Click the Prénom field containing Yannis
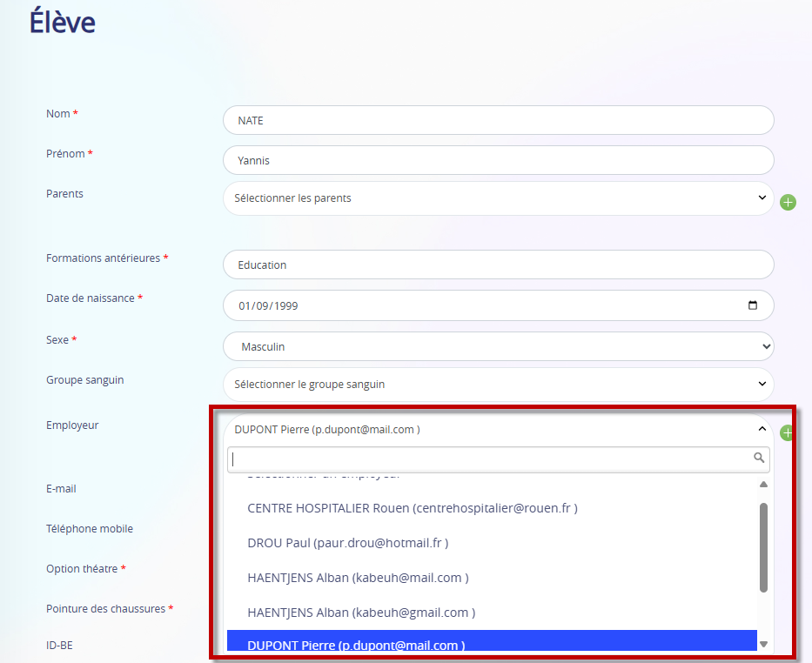The height and width of the screenshot is (663, 812). pos(498,160)
